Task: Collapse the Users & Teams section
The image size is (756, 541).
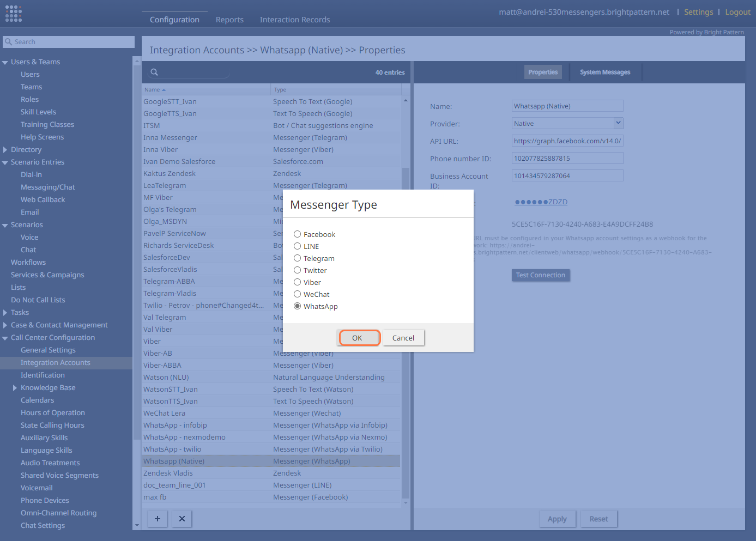Action: tap(5, 62)
